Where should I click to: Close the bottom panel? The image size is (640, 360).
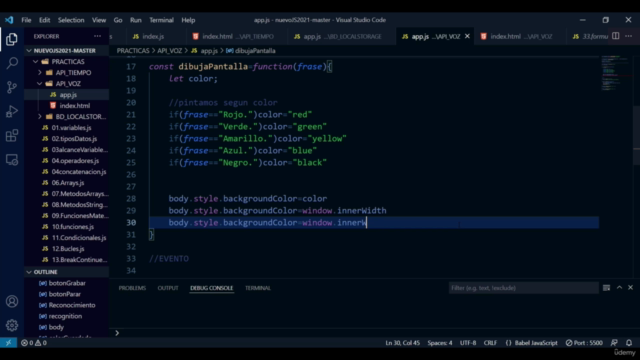pos(631,288)
